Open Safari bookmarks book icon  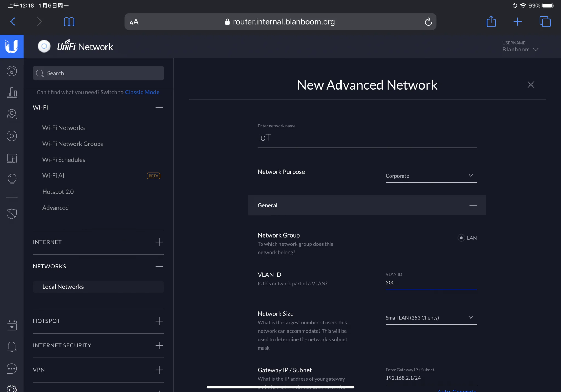point(69,22)
